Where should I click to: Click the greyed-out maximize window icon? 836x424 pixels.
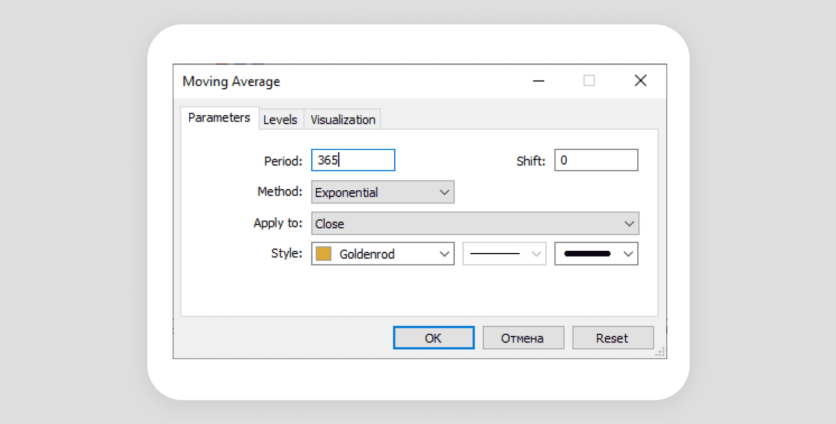click(589, 81)
